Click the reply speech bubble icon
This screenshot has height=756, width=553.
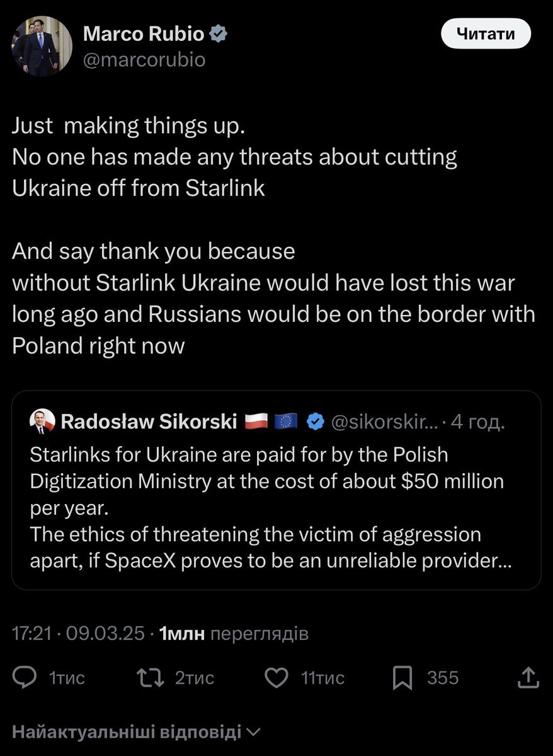[x=25, y=678]
